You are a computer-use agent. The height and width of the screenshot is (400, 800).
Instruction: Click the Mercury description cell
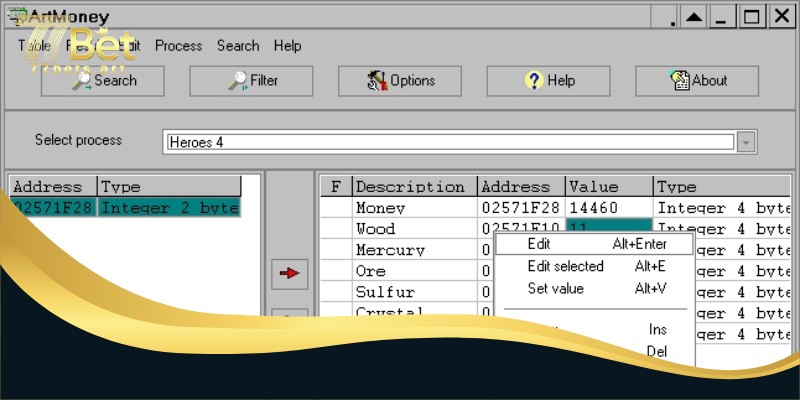(415, 250)
